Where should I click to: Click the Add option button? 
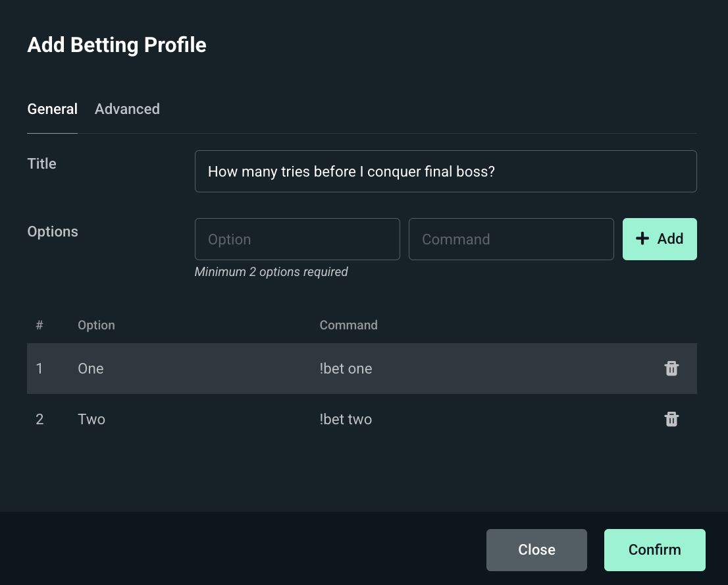pos(660,239)
